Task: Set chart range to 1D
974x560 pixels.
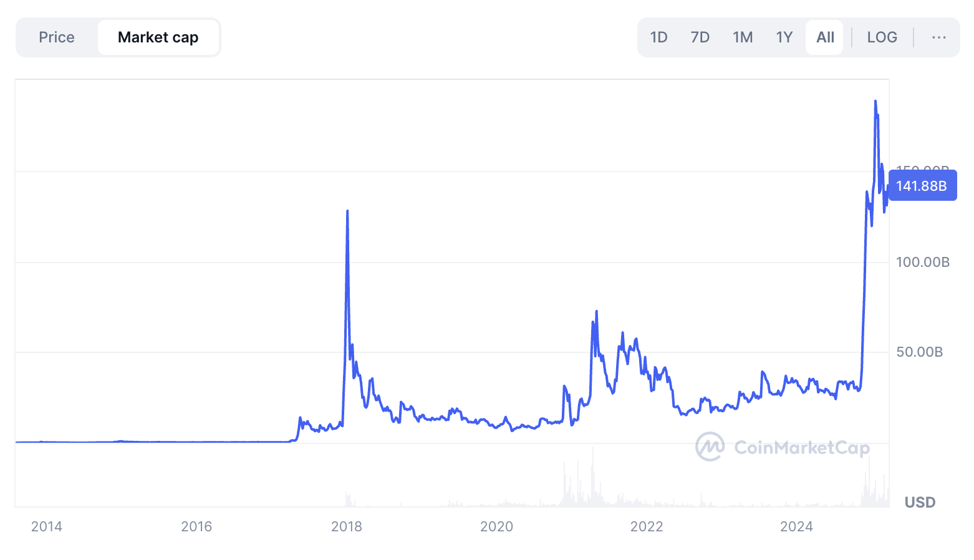Action: click(658, 37)
